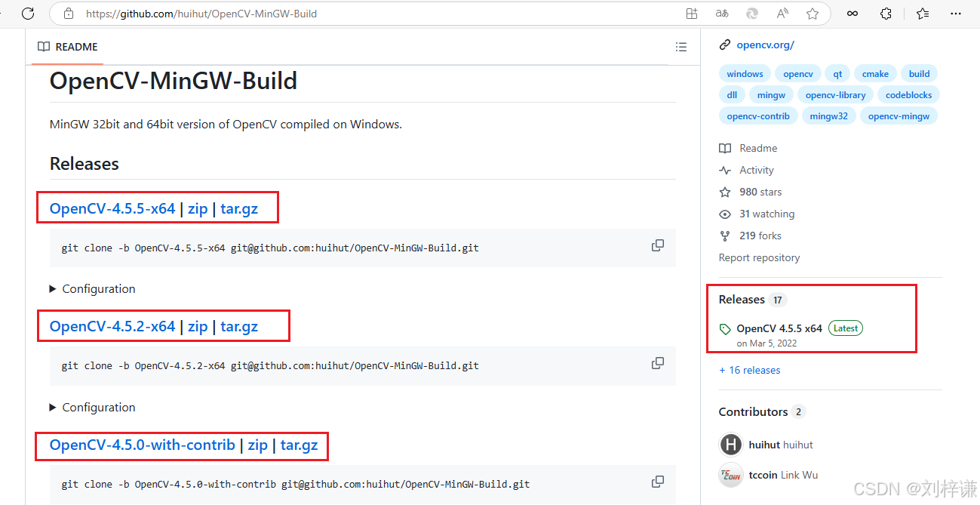Image resolution: width=980 pixels, height=505 pixels.
Task: Open the favorites list icon
Action: coord(923,14)
